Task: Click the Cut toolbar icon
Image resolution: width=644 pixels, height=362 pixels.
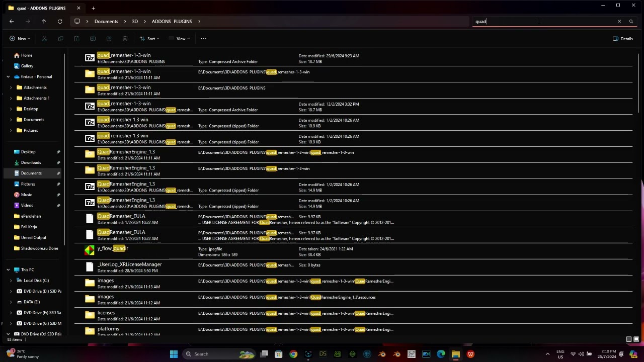Action: (x=44, y=39)
